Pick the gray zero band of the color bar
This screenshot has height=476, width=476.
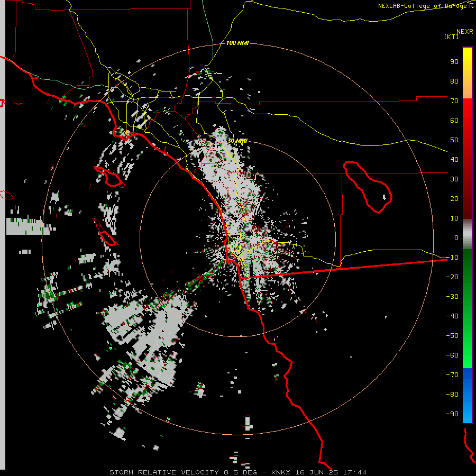click(x=467, y=234)
